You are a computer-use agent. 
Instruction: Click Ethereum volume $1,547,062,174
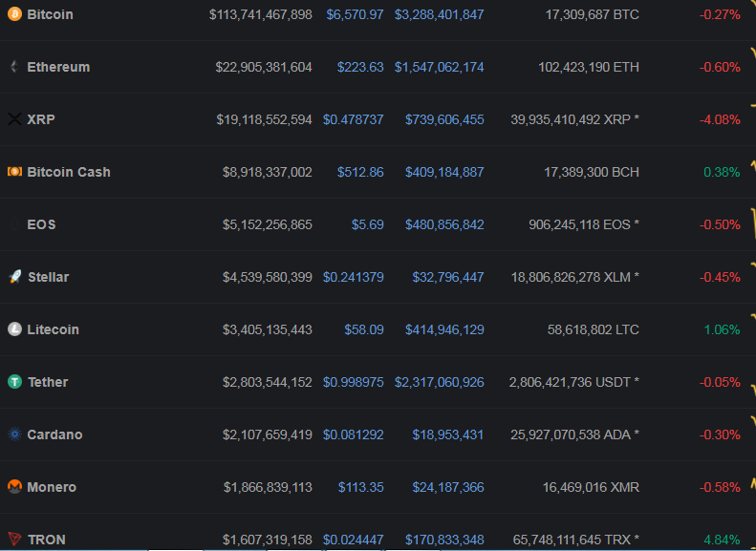pos(440,67)
